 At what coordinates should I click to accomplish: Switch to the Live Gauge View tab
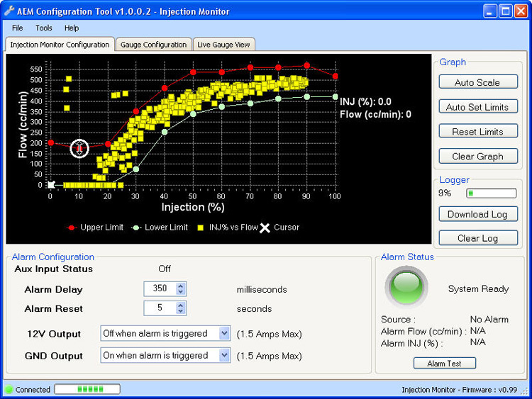(223, 45)
